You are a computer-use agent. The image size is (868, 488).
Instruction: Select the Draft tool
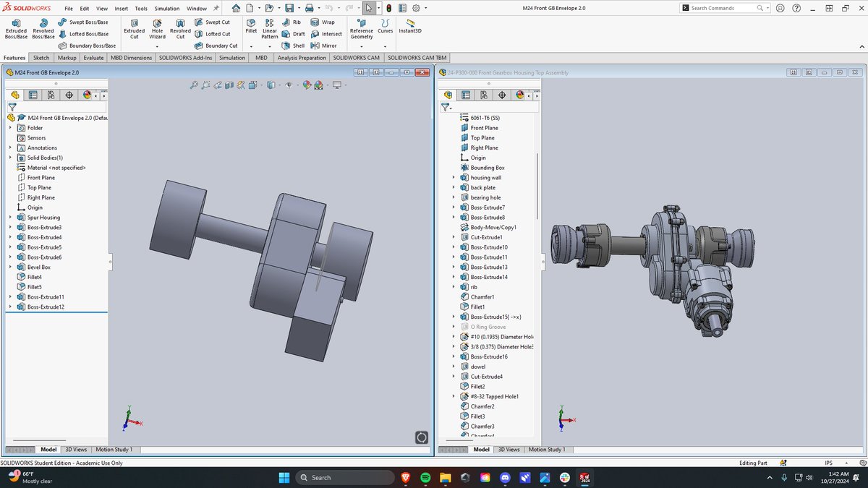(x=294, y=34)
